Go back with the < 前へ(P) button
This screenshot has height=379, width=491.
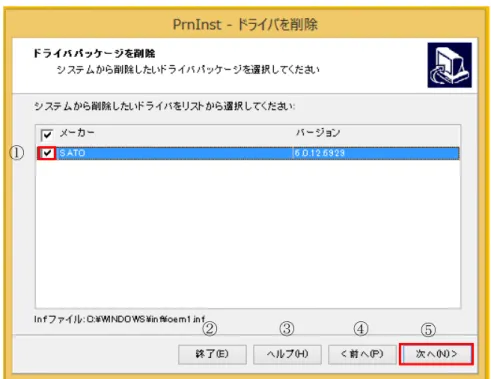click(362, 354)
